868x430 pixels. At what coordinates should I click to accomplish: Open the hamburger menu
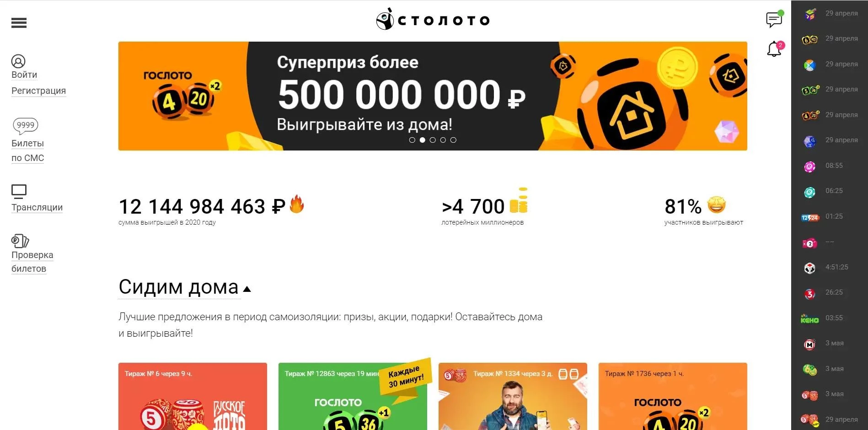point(19,23)
